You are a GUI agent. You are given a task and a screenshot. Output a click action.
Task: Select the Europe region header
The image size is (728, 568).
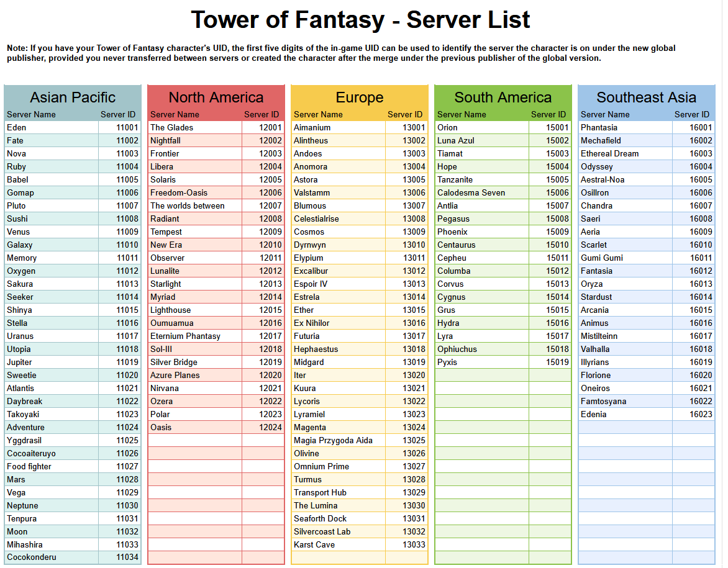point(360,97)
